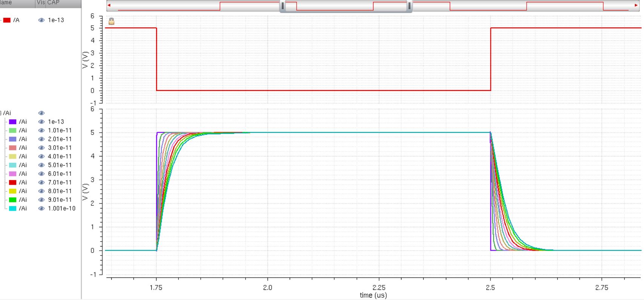Hide the /Ai trace with CAP 8.01e-11
The image size is (644, 300).
pyautogui.click(x=41, y=191)
